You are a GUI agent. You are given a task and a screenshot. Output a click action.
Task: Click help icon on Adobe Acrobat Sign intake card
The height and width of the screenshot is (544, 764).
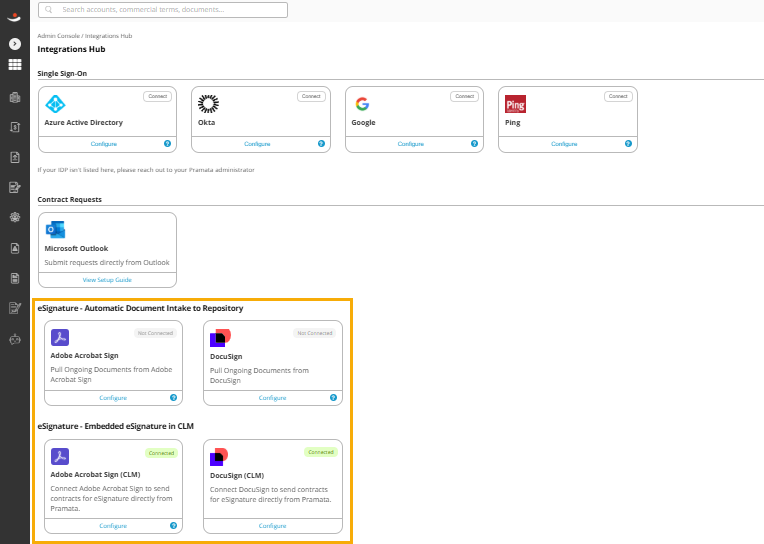(173, 397)
